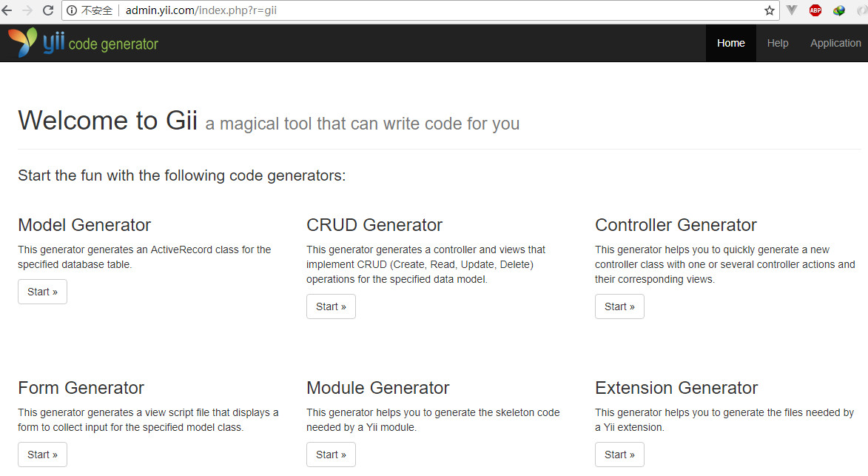Go to the Home menu item
The image size is (868, 476).
730,43
